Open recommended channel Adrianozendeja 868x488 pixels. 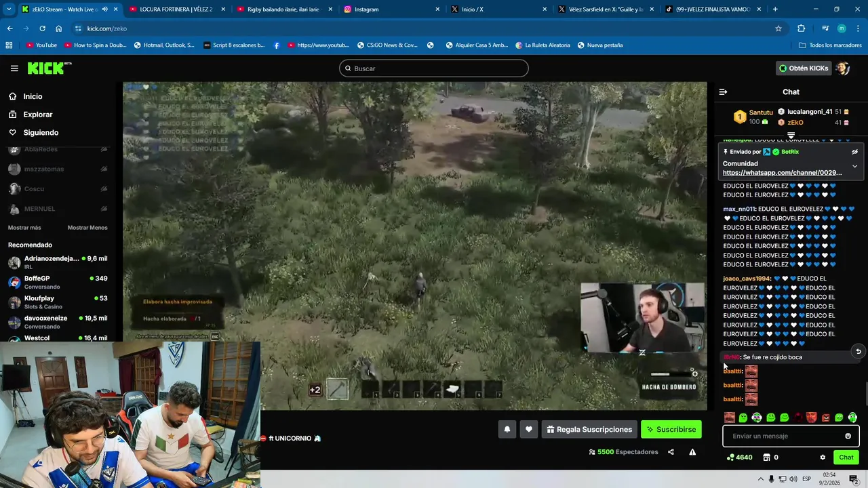(x=58, y=262)
